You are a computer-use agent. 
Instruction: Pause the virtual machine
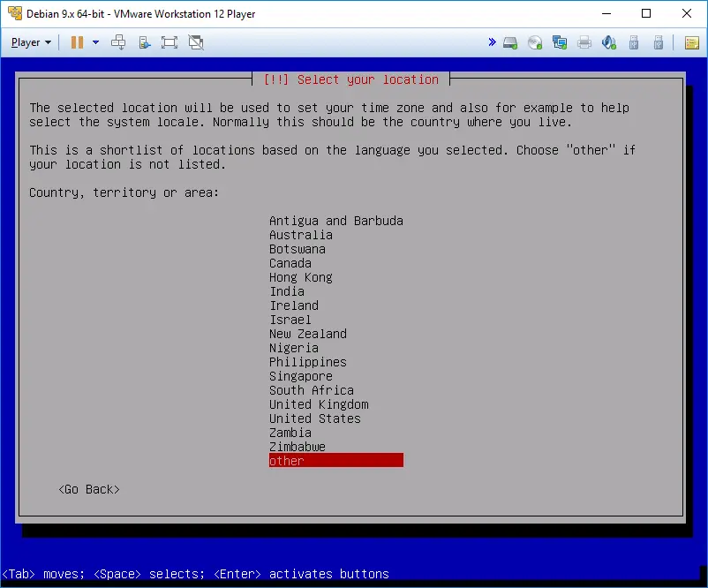(77, 42)
